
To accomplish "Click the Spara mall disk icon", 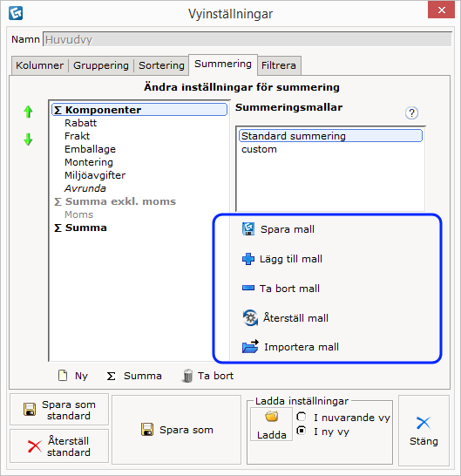I will click(248, 229).
